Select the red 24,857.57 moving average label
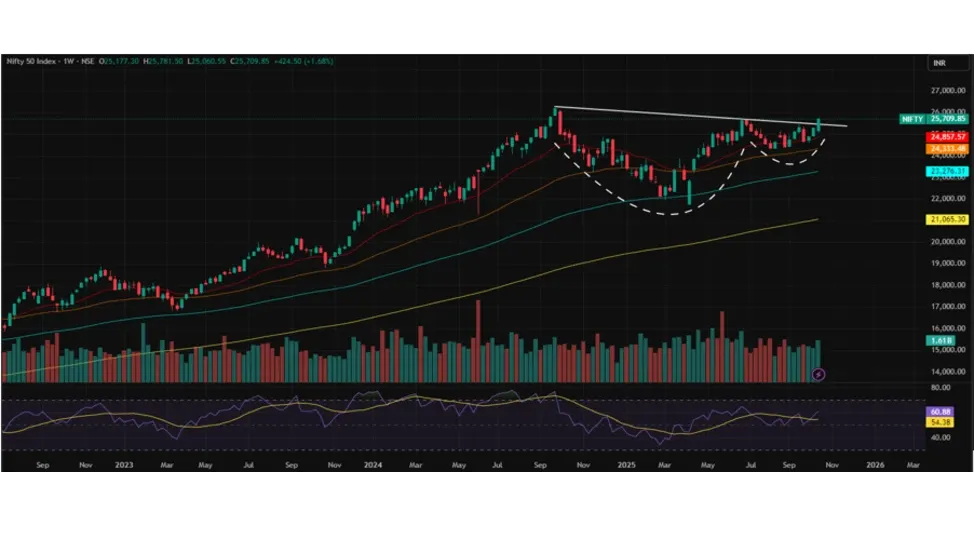This screenshot has height=548, width=974. [947, 136]
